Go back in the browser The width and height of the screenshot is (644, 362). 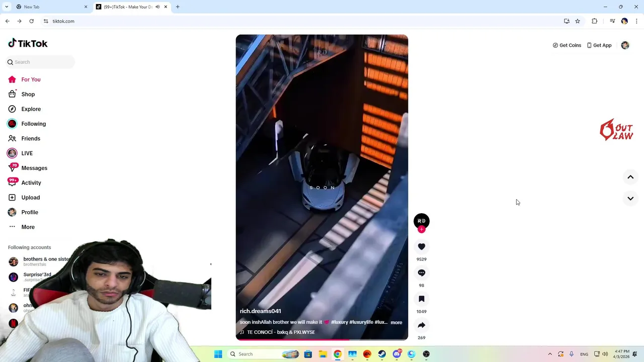coord(7,21)
